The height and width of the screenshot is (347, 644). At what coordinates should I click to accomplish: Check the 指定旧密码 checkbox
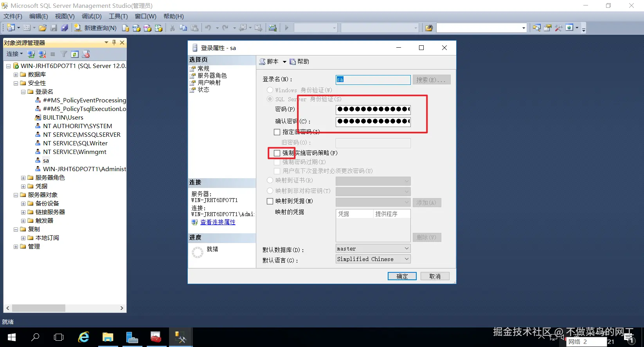pyautogui.click(x=277, y=132)
